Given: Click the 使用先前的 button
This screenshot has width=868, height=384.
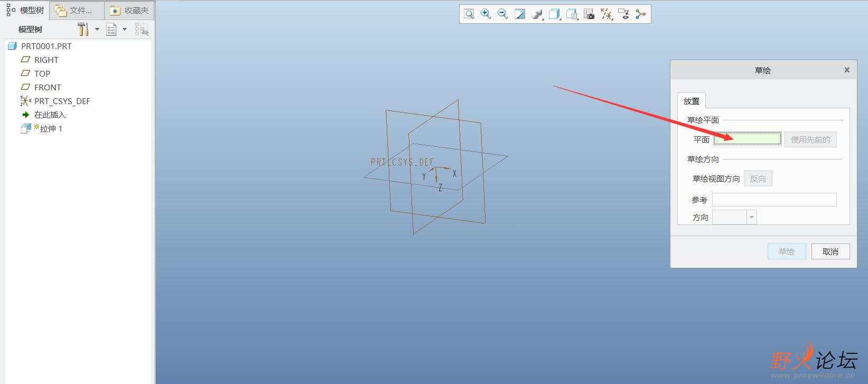Looking at the screenshot, I should point(810,139).
